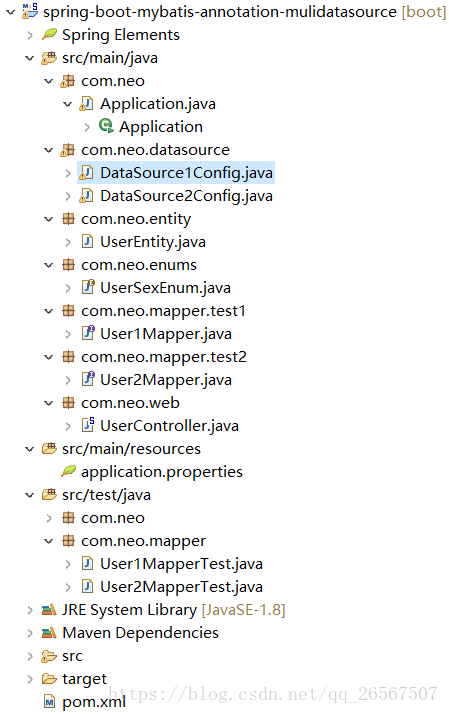Click the spring-boot project icon at tree root
The image size is (449, 714).
[30, 10]
